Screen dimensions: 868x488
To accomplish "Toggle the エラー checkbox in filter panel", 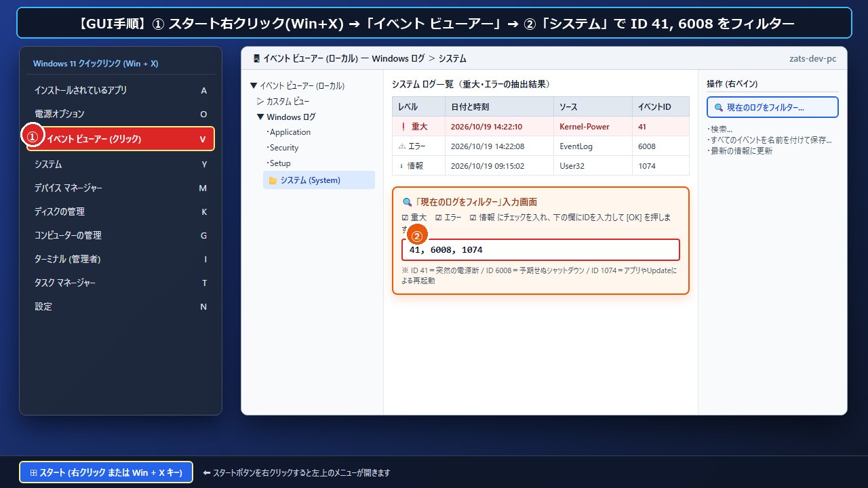I will tap(439, 218).
